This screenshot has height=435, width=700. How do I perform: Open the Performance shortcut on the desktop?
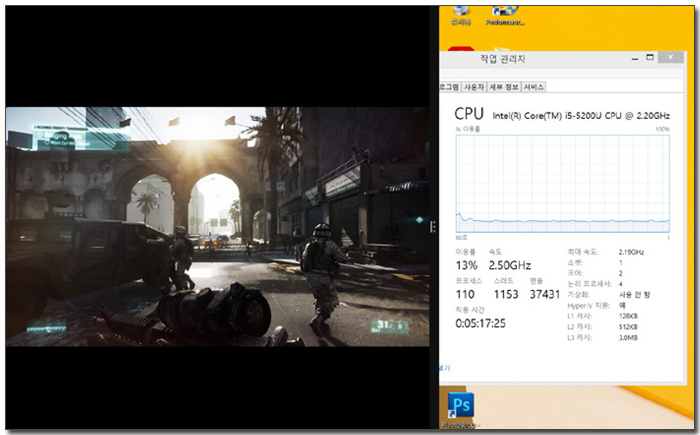[x=505, y=16]
